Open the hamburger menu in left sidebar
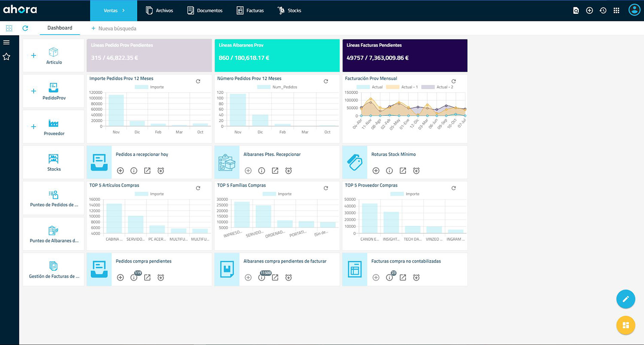The height and width of the screenshot is (345, 644). (x=6, y=42)
